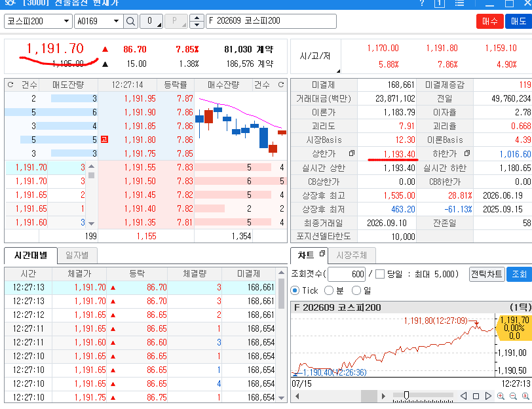Viewport: 532px width, 409px height.
Task: Click the stepper up arrow beside P
Action: (x=197, y=18)
